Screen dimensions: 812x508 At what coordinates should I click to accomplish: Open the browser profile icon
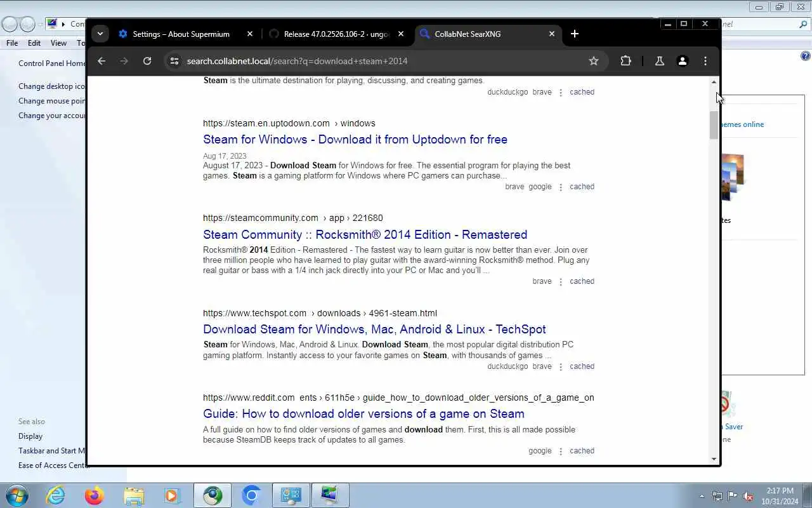pos(683,61)
